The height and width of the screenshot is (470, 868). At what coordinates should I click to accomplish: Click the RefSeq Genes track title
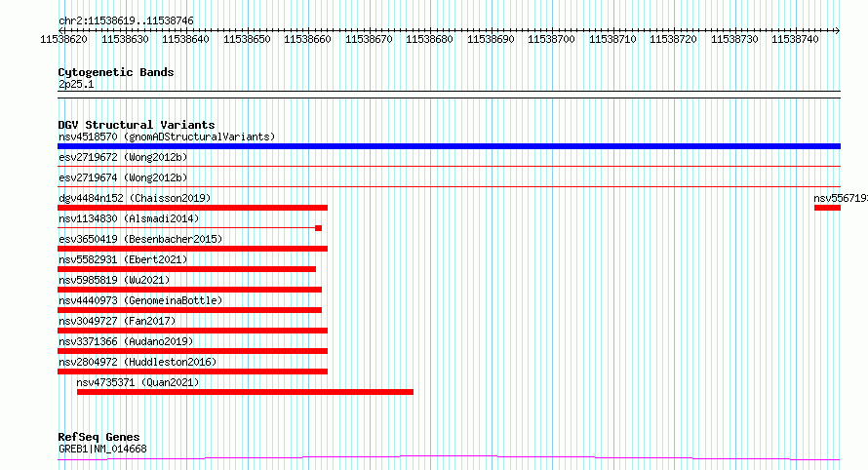[x=99, y=437]
